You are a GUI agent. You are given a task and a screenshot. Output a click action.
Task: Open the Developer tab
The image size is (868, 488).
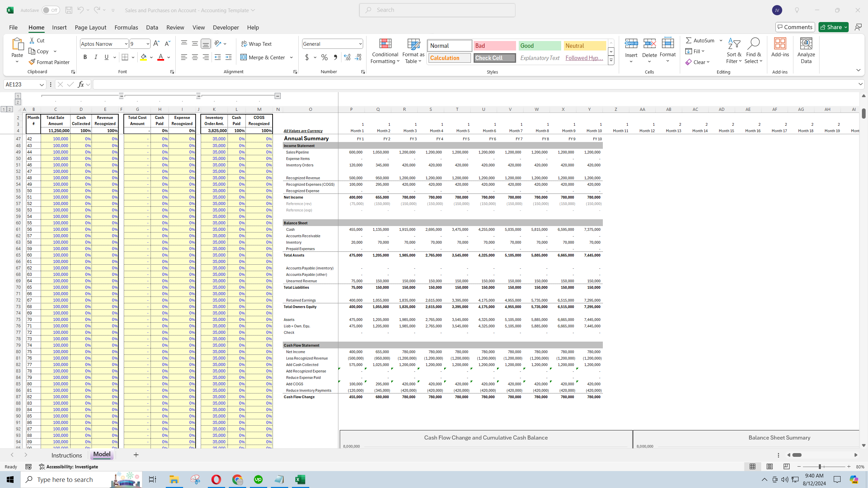click(226, 27)
